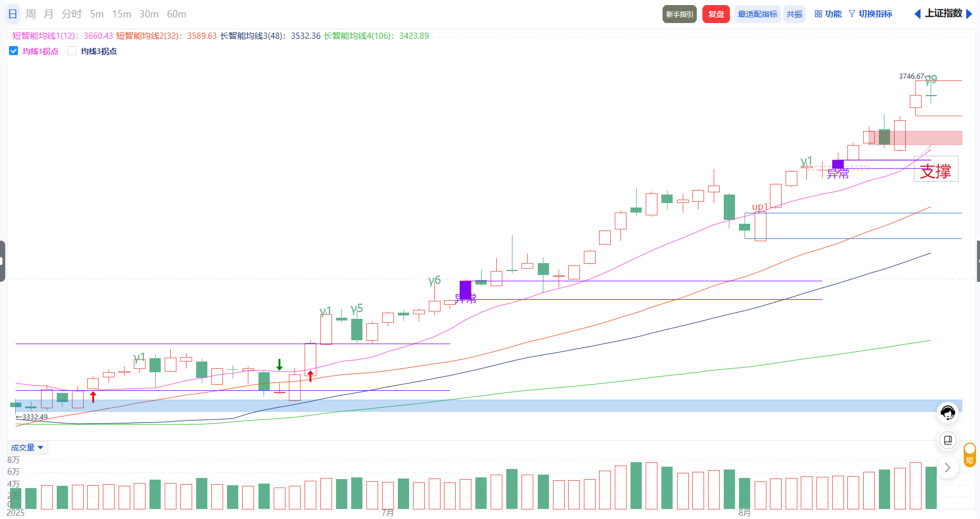Click the 长智能均线4(106) legend value
Viewport: 980px width, 519px height.
click(376, 36)
